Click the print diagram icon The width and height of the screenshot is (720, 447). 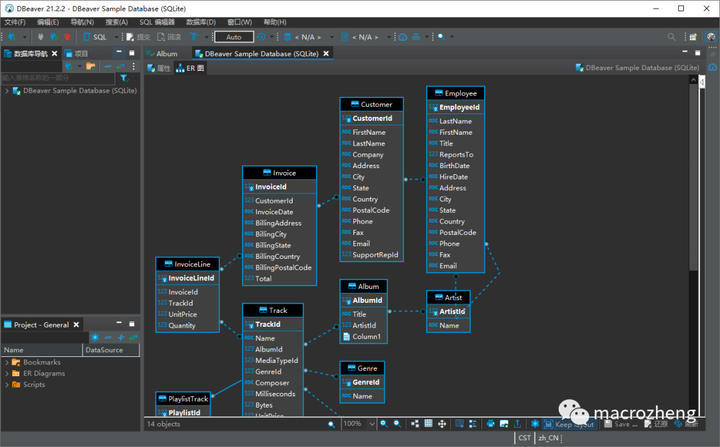tap(490, 424)
